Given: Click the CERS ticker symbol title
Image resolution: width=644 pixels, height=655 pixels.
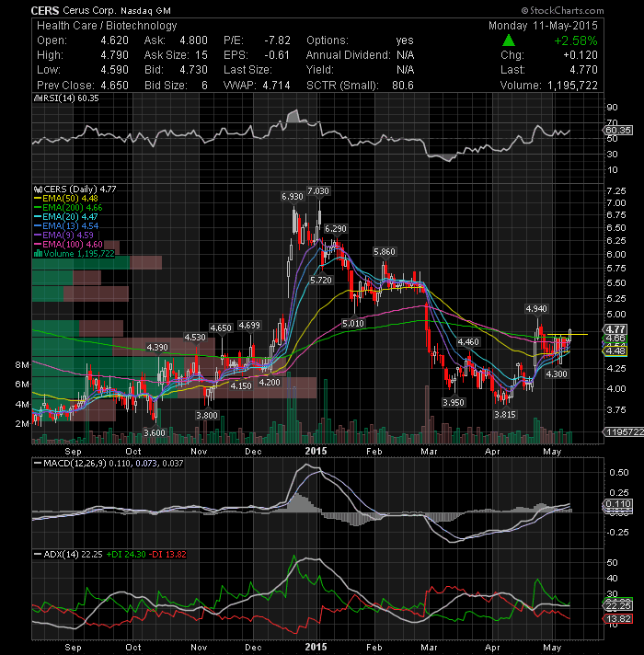Looking at the screenshot, I should tap(45, 10).
